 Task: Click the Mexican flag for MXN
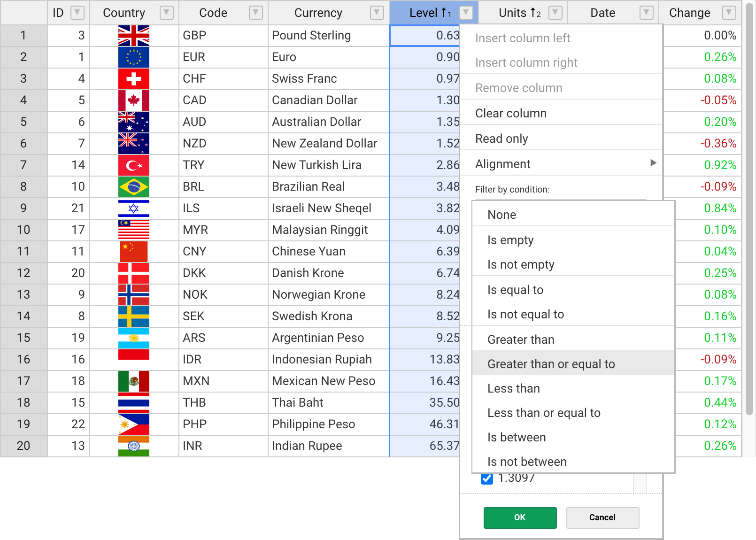[134, 381]
